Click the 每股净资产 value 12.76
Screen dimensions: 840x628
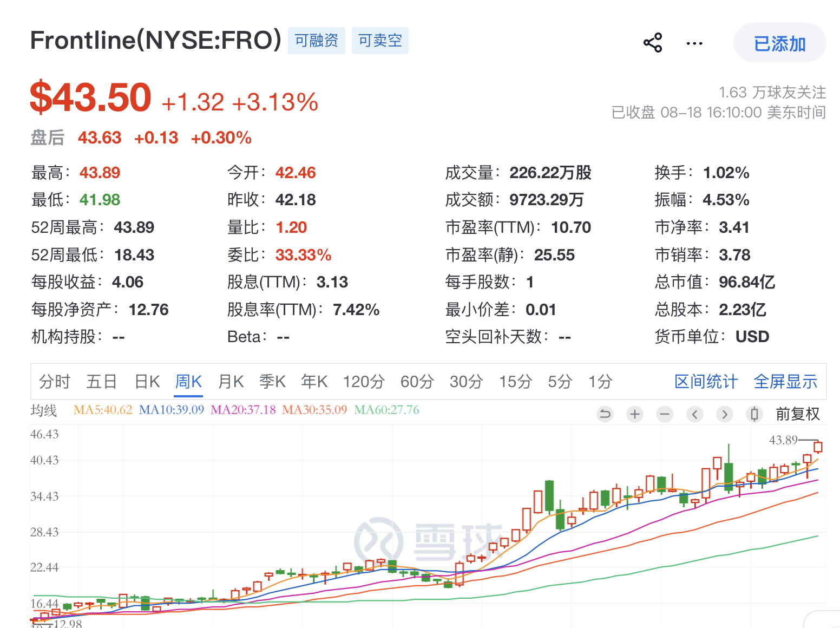point(149,310)
